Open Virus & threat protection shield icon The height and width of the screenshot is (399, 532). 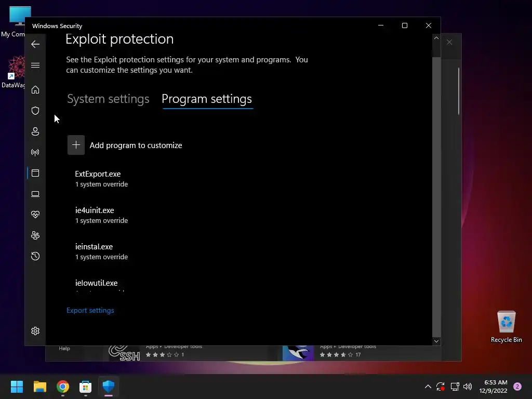pyautogui.click(x=35, y=111)
